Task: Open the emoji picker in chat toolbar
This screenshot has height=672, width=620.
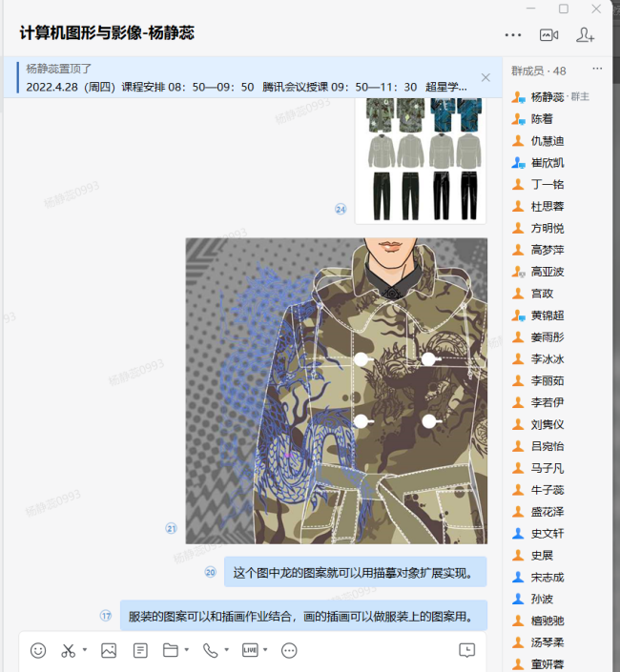Action: 38,650
